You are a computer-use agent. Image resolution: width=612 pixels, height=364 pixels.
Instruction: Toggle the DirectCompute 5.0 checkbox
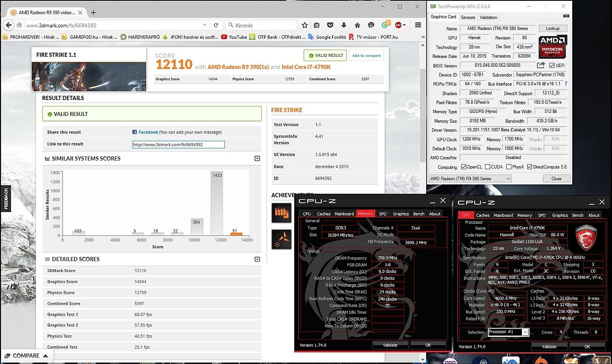530,167
